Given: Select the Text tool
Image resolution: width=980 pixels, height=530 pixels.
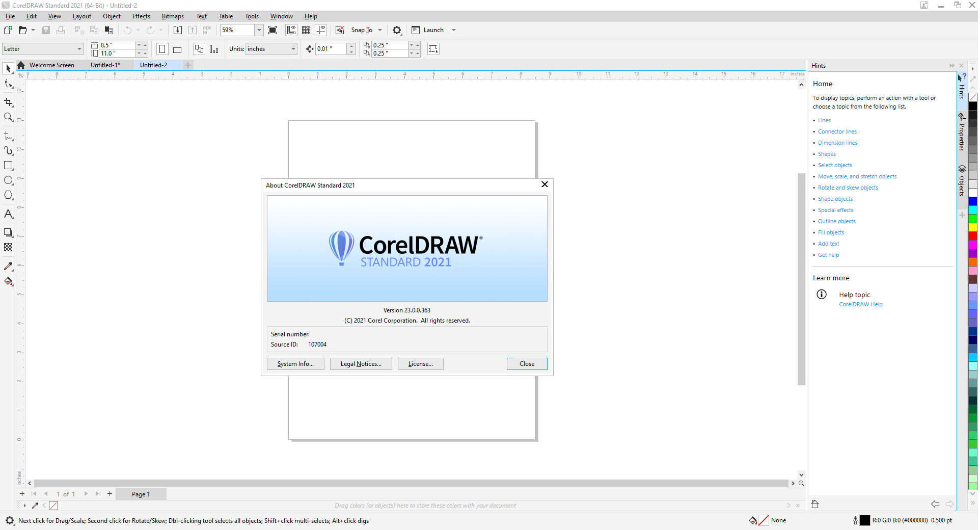Looking at the screenshot, I should 8,214.
